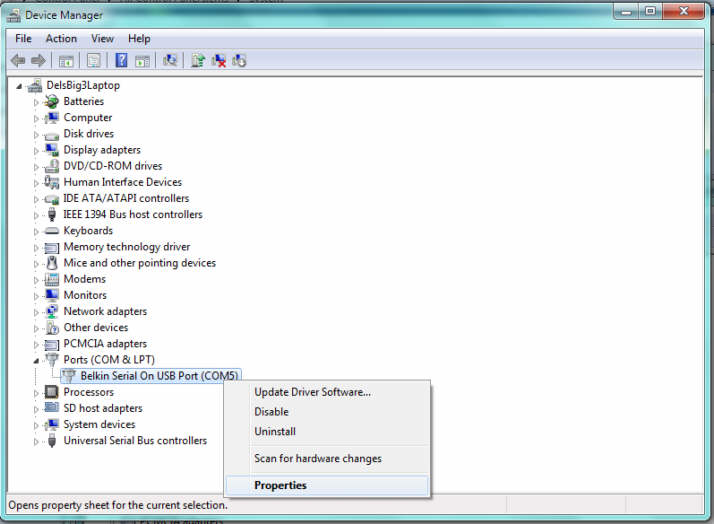
Task: Open the Help menu
Action: coord(139,39)
